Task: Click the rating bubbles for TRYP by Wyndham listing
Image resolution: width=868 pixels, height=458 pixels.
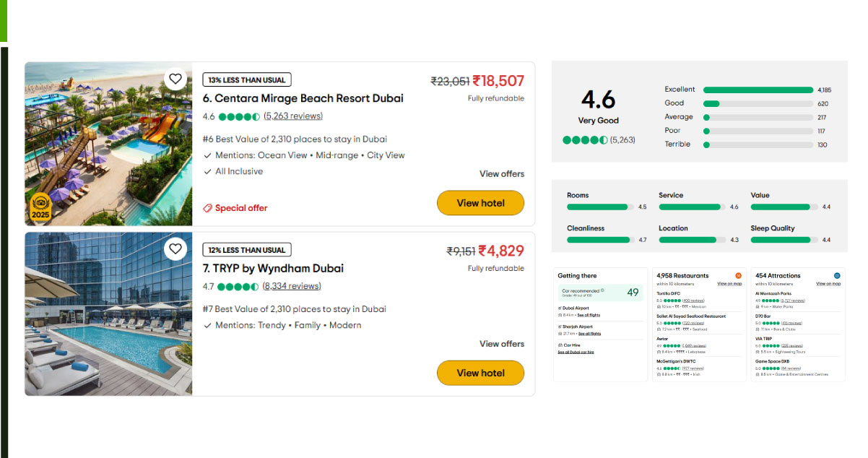Action: [238, 287]
